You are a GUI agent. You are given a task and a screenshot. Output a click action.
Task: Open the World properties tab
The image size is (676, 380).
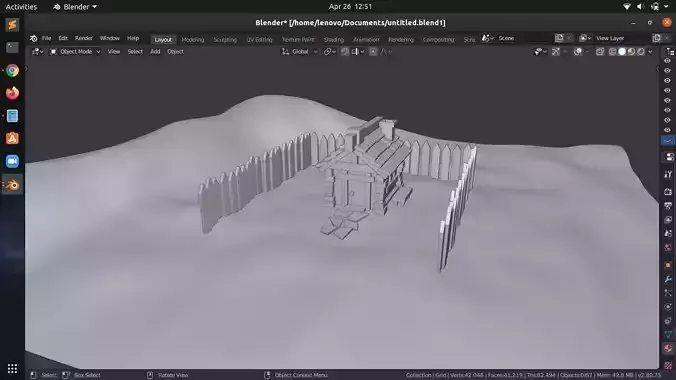(668, 248)
